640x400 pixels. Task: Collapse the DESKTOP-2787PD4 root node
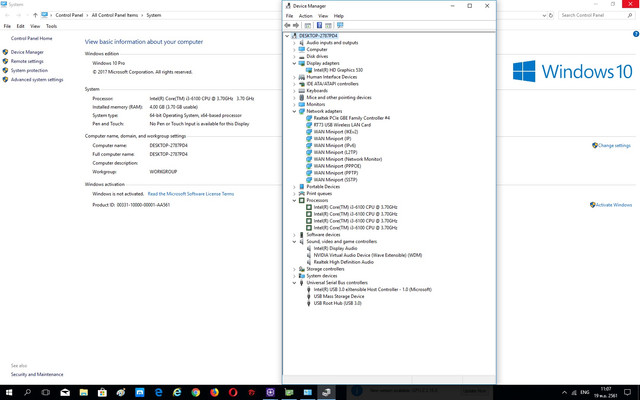point(287,36)
